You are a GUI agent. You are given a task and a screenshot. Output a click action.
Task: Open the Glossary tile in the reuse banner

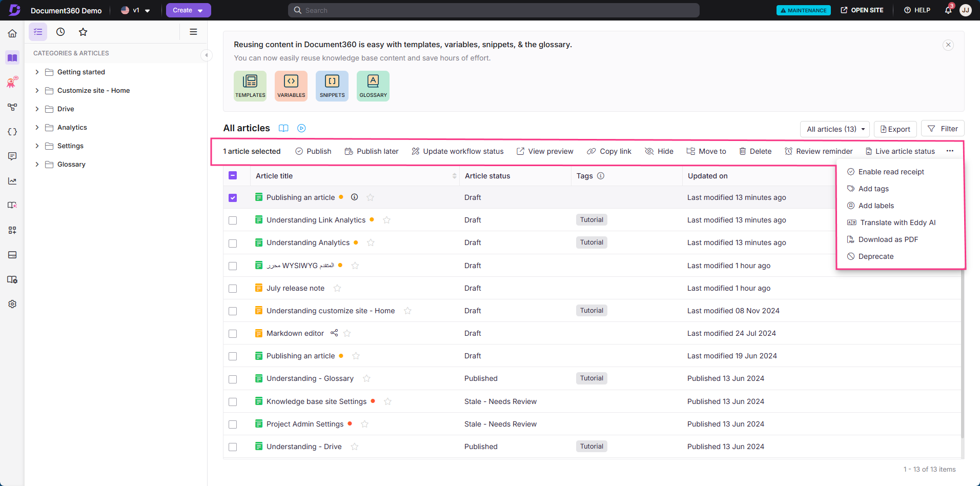[x=373, y=86]
